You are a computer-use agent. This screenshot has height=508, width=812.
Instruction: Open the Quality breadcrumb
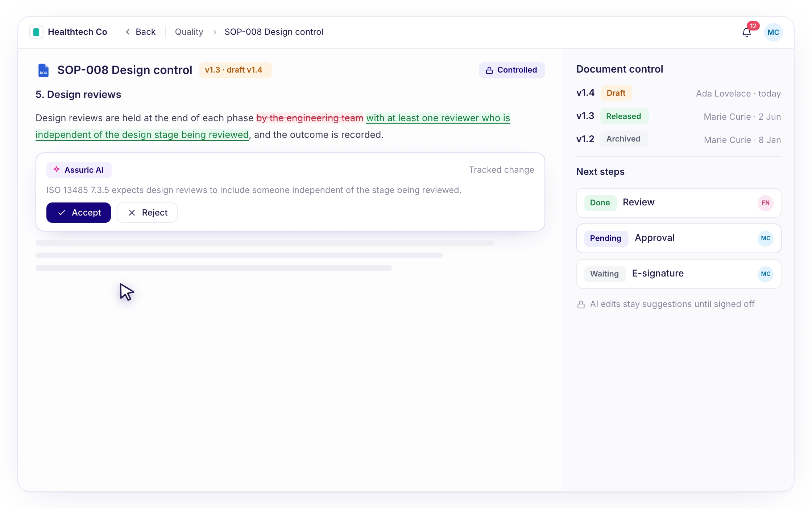coord(189,32)
